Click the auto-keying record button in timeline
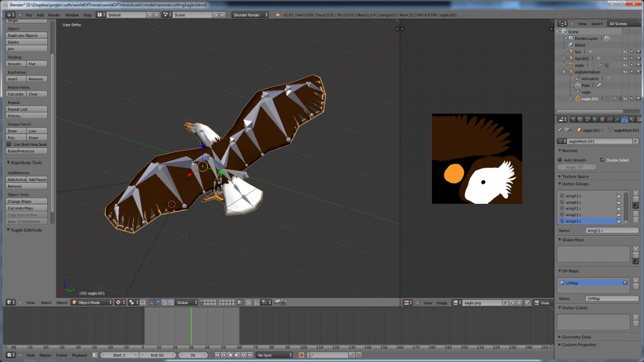This screenshot has width=644, height=362. pos(302,355)
